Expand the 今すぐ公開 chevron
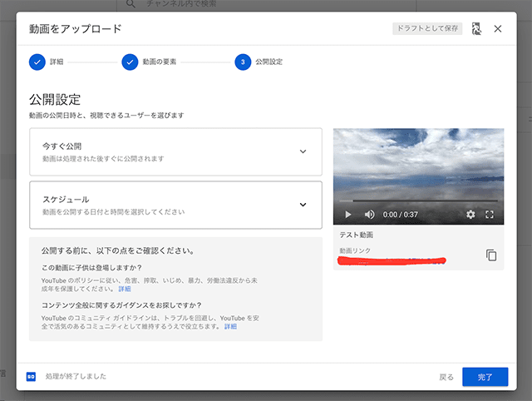The image size is (532, 401). 303,151
